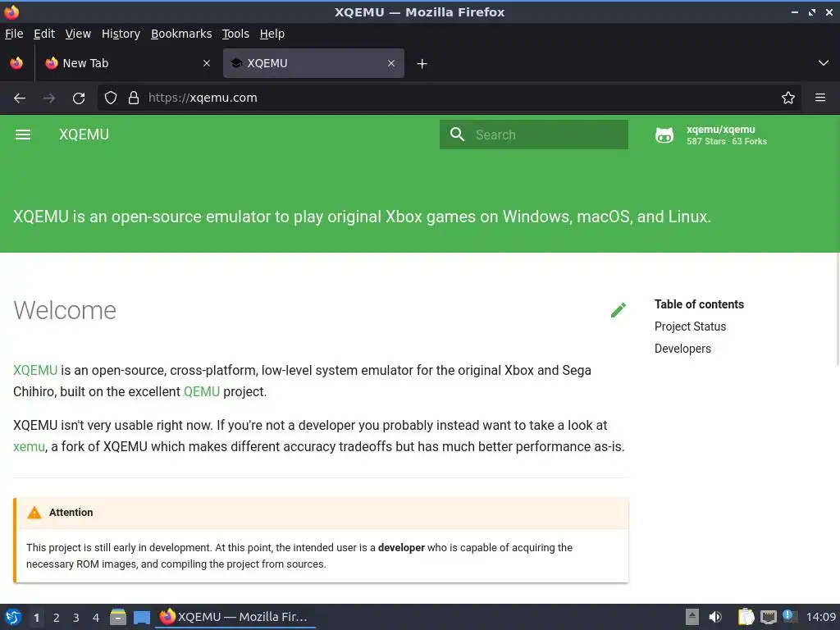Click the taskbar clock showing 14:09
This screenshot has height=630, width=840.
click(820, 617)
